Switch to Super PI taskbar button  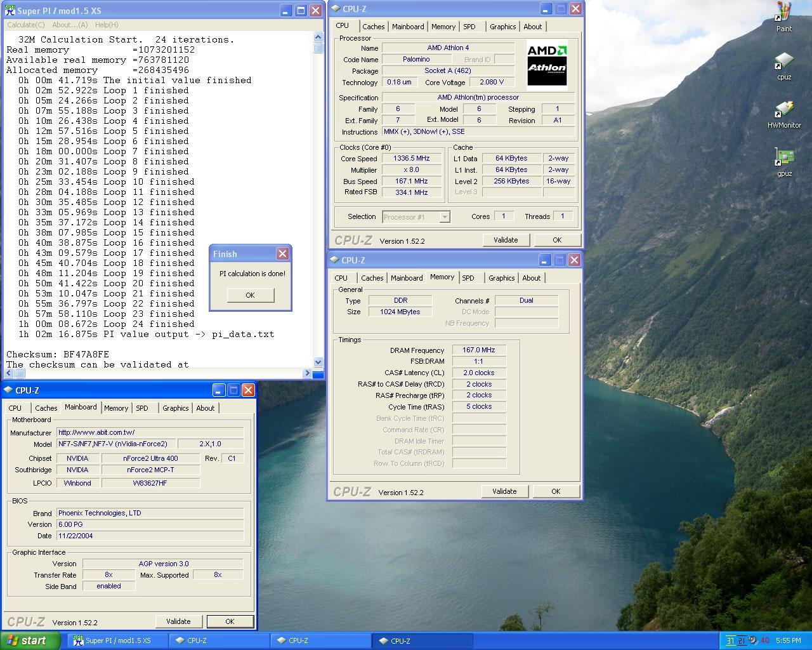[x=119, y=640]
